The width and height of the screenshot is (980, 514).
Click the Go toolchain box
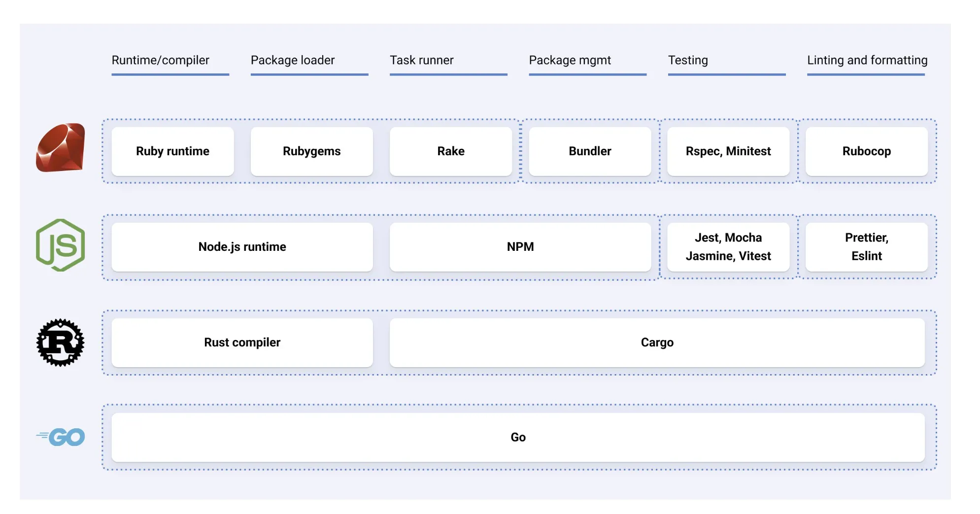[x=517, y=437]
